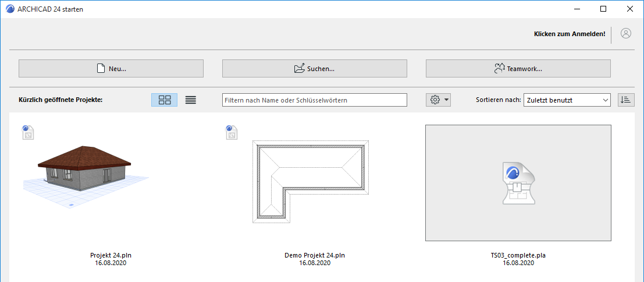The width and height of the screenshot is (644, 282).
Task: Toggle the sort order direction icon
Action: tap(626, 100)
